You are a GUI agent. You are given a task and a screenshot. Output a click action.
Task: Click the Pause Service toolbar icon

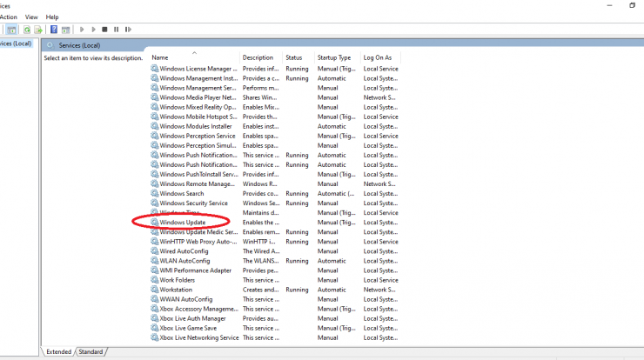(117, 30)
